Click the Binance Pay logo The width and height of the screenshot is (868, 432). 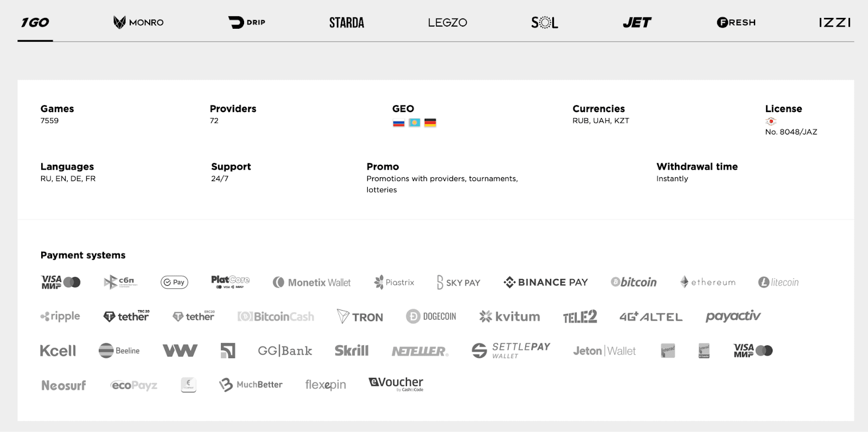[x=546, y=282]
